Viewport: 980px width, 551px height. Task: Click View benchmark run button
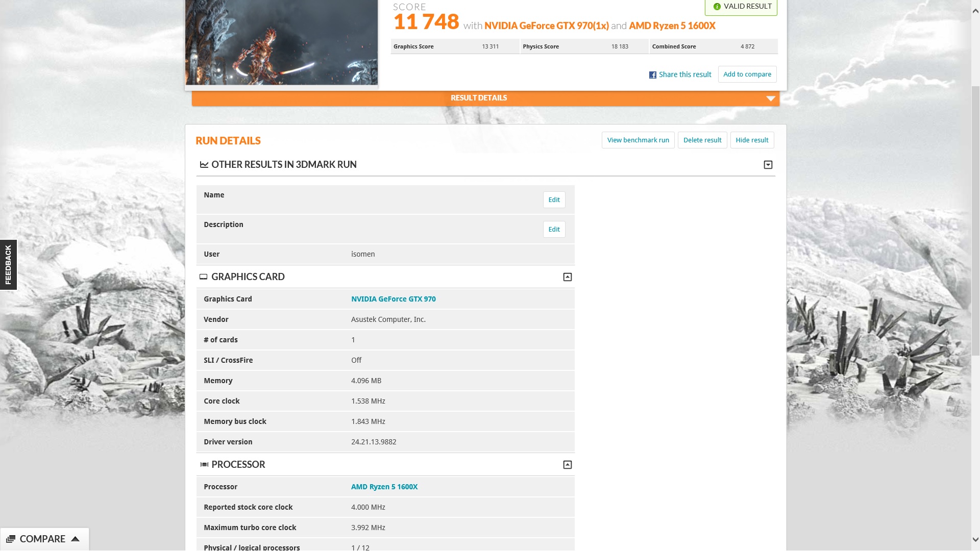tap(638, 140)
